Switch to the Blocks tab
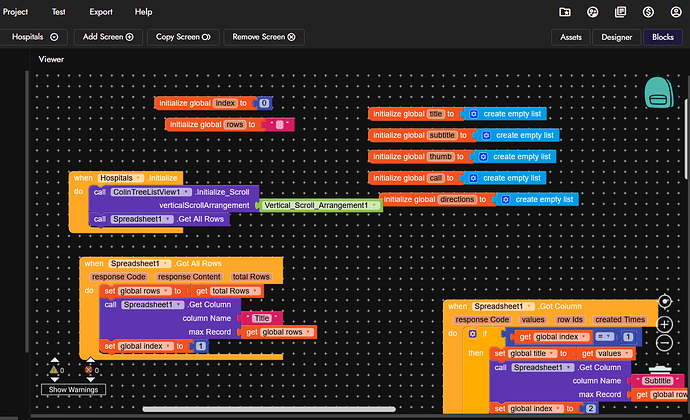Image resolution: width=690 pixels, height=420 pixels. pyautogui.click(x=663, y=37)
